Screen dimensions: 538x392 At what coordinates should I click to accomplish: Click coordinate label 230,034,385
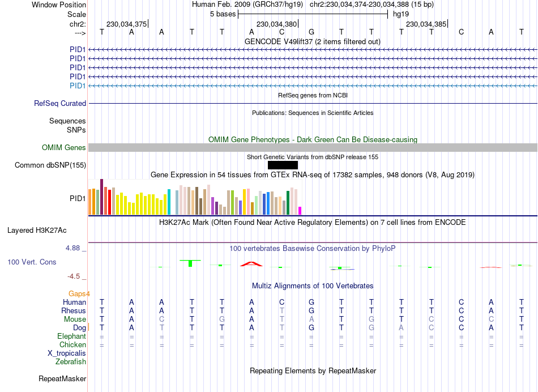[x=426, y=24]
